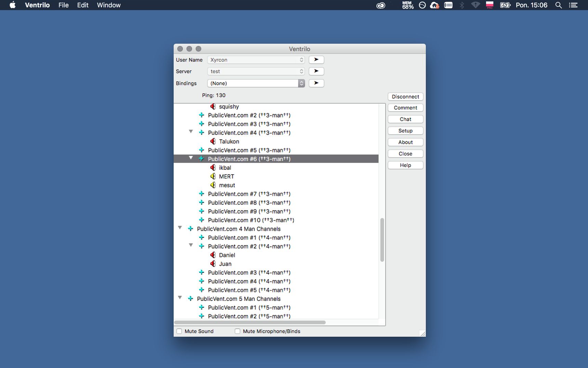Enable the Mute Sound checkbox
Image resolution: width=588 pixels, height=368 pixels.
179,331
